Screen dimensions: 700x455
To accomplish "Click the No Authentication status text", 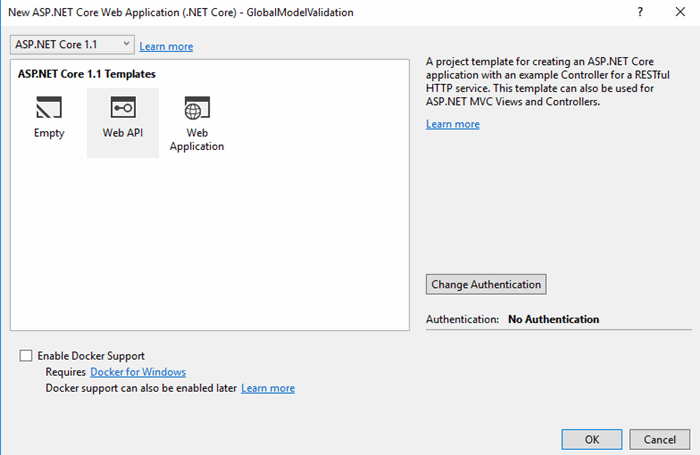I will pyautogui.click(x=554, y=319).
